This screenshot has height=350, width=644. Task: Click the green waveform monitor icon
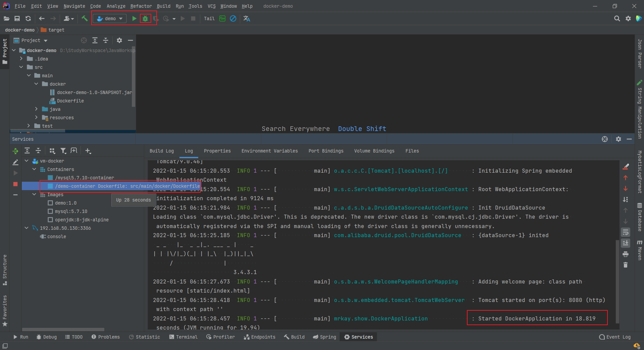pyautogui.click(x=222, y=18)
